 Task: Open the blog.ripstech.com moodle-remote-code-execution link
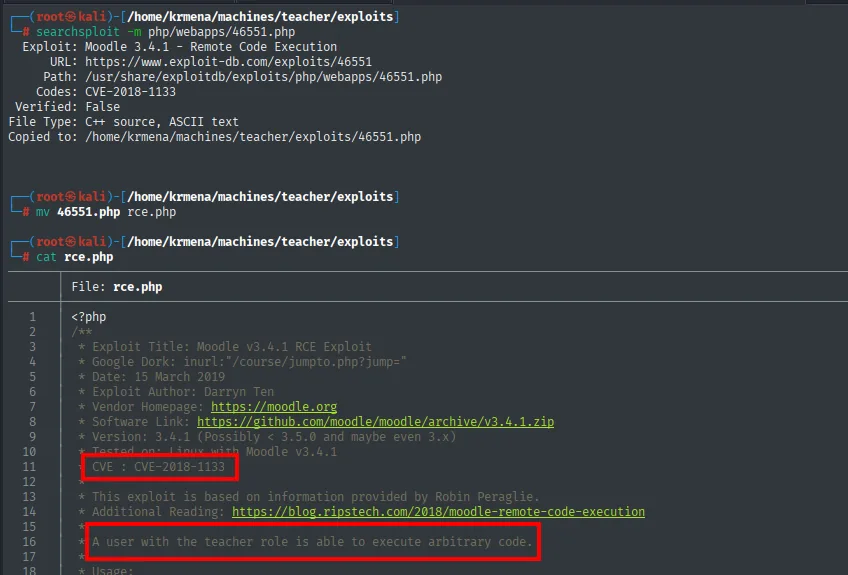[438, 512]
